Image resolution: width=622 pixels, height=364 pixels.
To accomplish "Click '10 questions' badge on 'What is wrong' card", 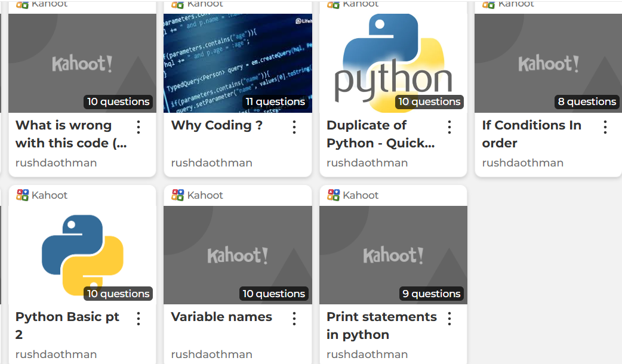I will [118, 102].
